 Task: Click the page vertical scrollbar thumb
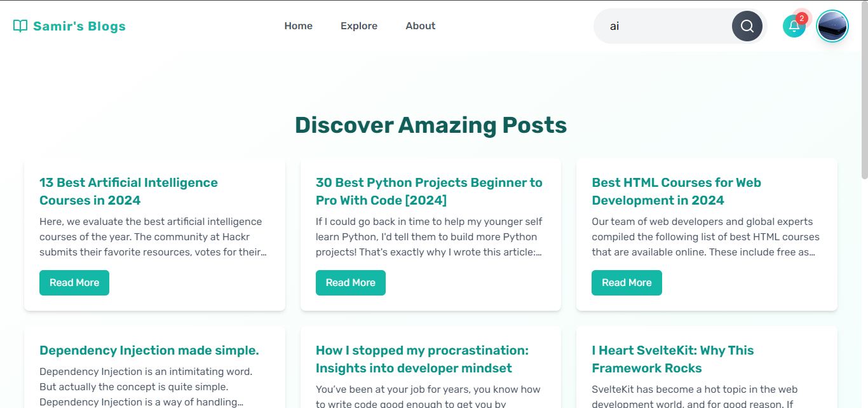[x=864, y=89]
